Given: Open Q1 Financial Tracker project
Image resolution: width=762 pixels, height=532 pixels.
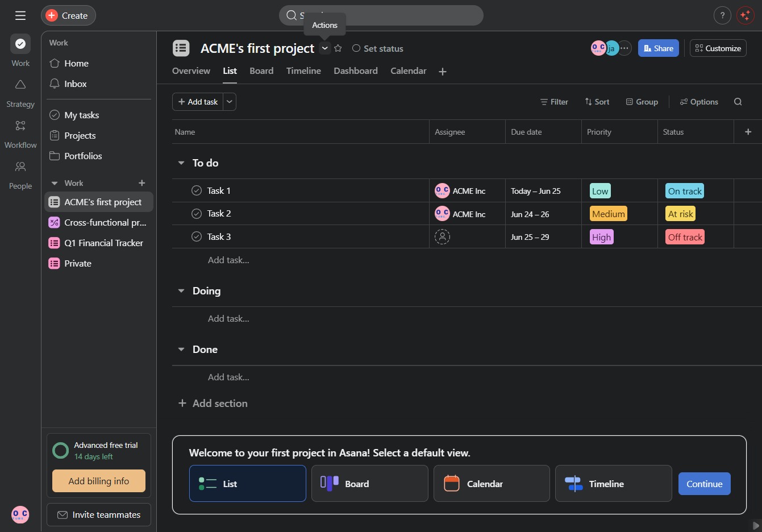Looking at the screenshot, I should [x=99, y=243].
